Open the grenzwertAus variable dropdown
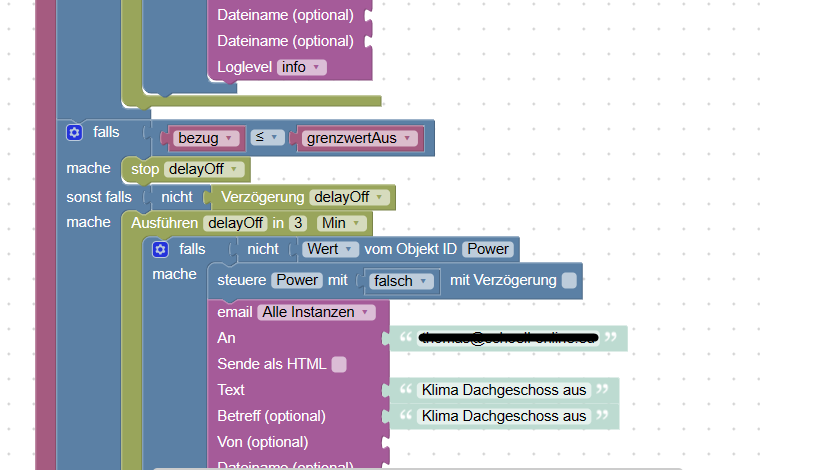Image resolution: width=834 pixels, height=470 pixels. point(359,138)
